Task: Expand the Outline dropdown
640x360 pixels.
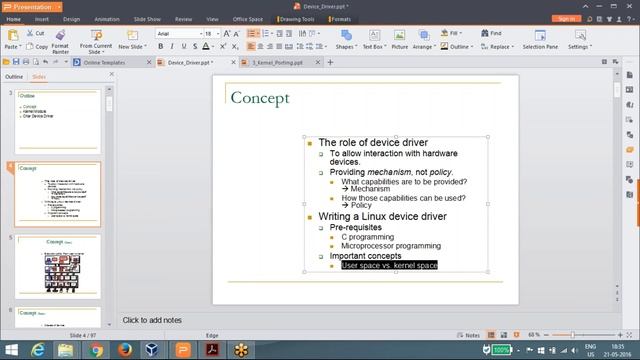Action: 472,47
